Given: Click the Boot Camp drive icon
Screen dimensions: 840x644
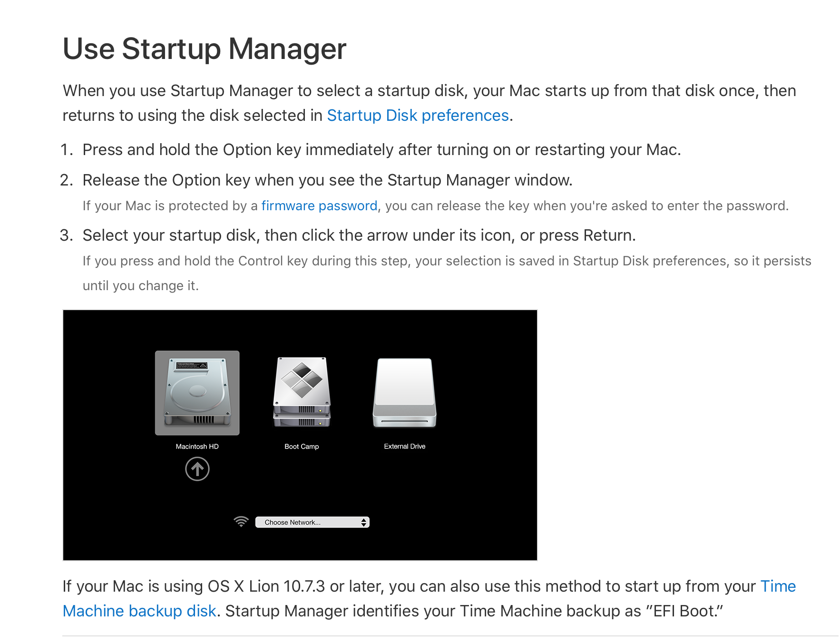Looking at the screenshot, I should tap(302, 392).
